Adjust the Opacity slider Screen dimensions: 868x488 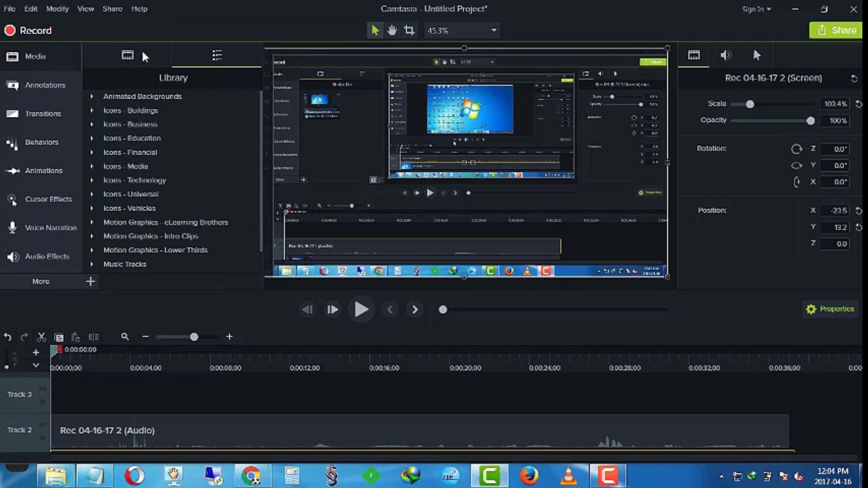point(810,121)
